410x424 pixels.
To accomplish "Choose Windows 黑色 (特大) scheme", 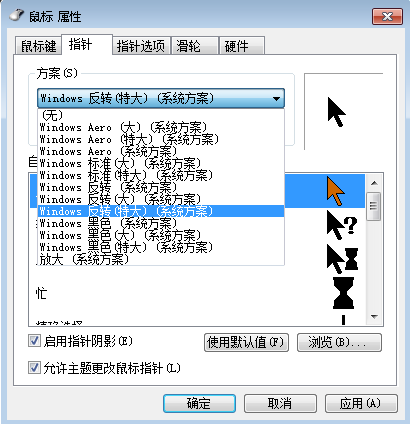I will click(x=161, y=247).
